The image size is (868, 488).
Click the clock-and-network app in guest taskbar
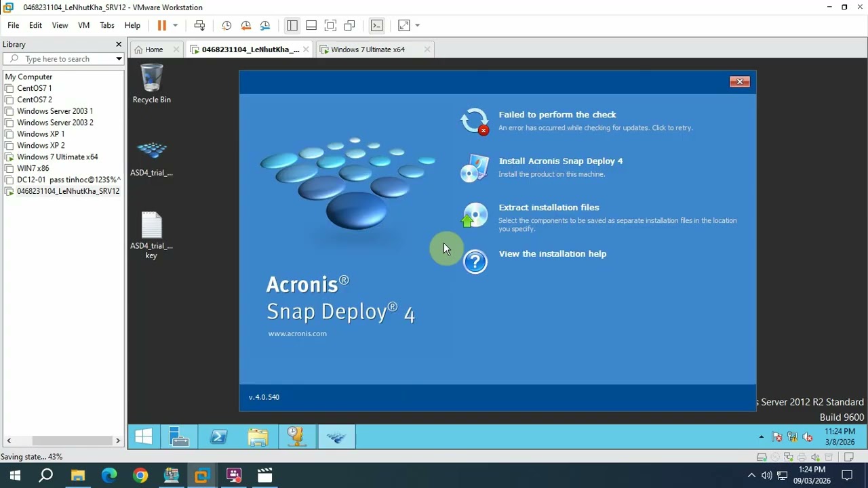click(x=297, y=437)
